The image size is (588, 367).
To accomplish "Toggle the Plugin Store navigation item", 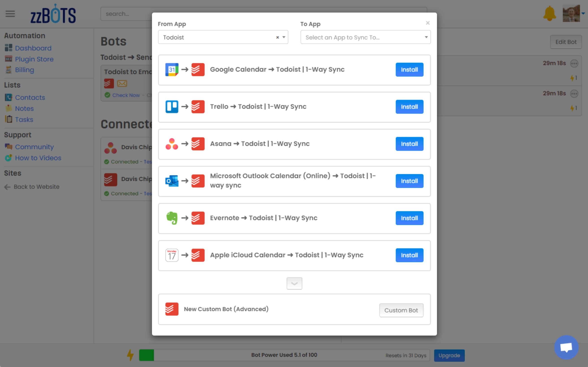I will tap(34, 59).
